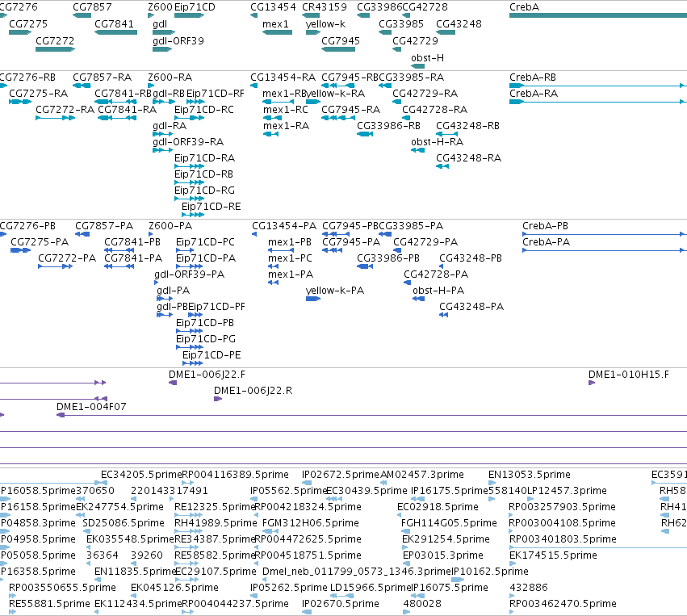Click the mex1-PB protein label
The image size is (687, 616).
tap(290, 242)
